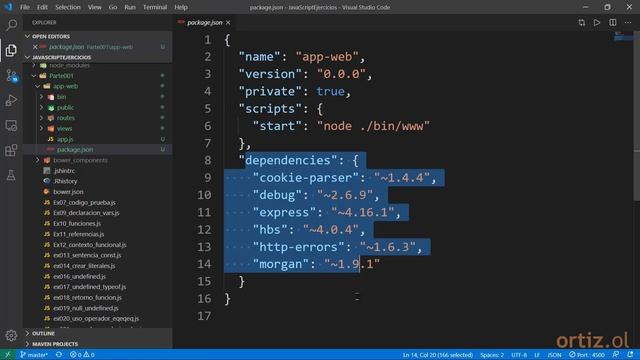Screen dimensions: 640x360
Task: Collapse the Open Editors section
Action: pyautogui.click(x=27, y=36)
